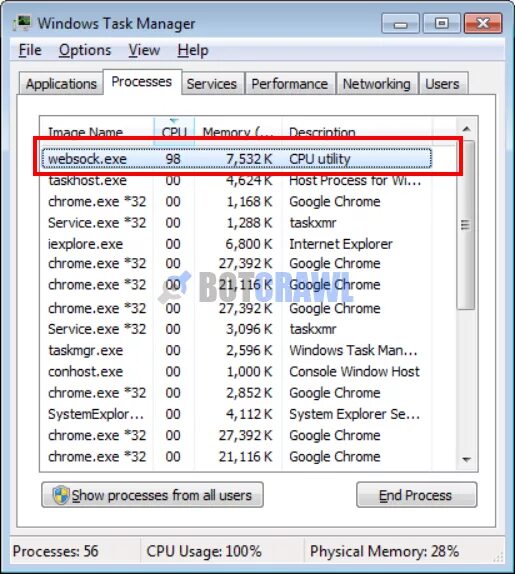Select the taskhost.exe process
This screenshot has height=574, width=515.
tap(236, 180)
